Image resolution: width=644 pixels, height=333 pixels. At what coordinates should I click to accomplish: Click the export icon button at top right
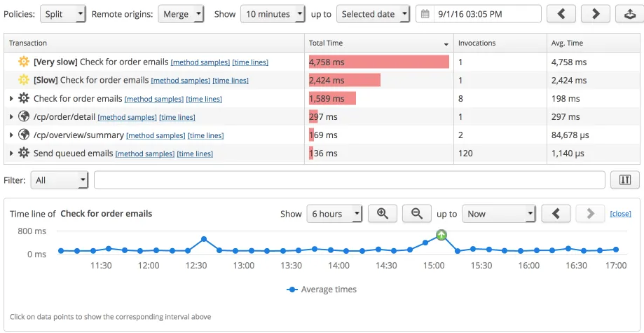point(629,14)
